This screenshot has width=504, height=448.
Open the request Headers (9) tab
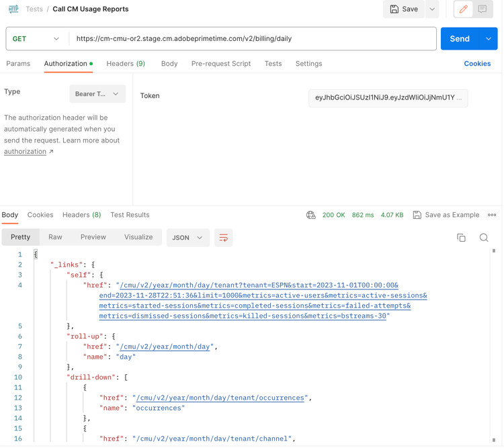pyautogui.click(x=126, y=64)
